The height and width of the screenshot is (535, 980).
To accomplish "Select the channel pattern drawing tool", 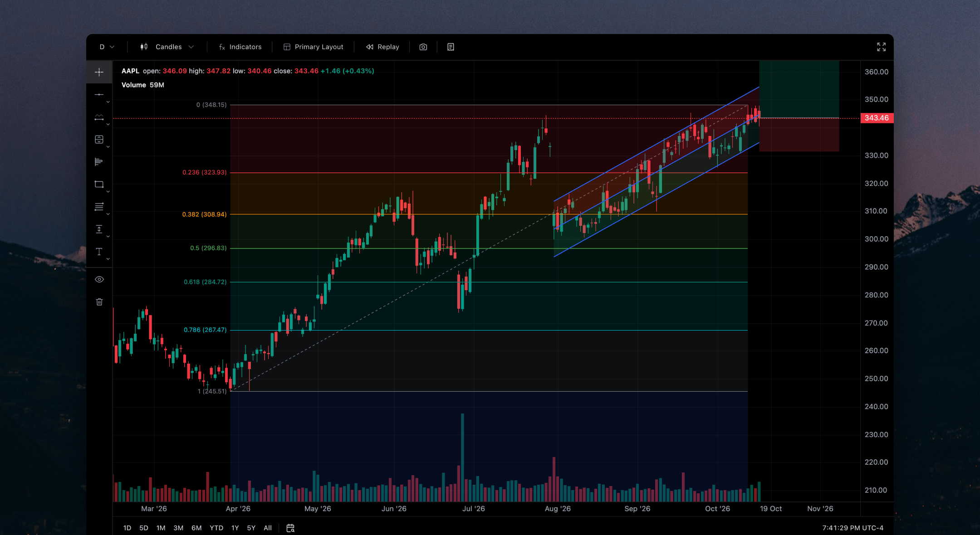I will [99, 117].
